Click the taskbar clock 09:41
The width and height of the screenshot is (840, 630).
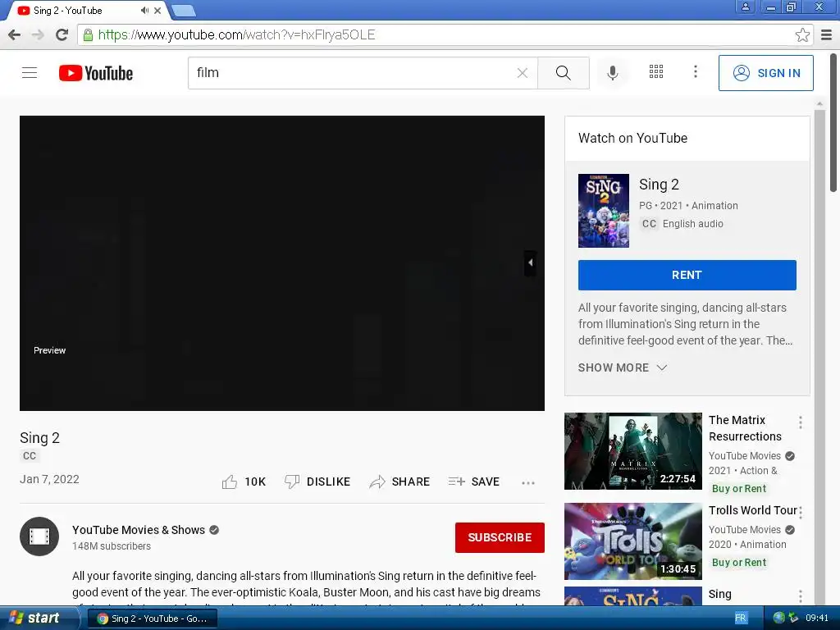[x=817, y=618]
